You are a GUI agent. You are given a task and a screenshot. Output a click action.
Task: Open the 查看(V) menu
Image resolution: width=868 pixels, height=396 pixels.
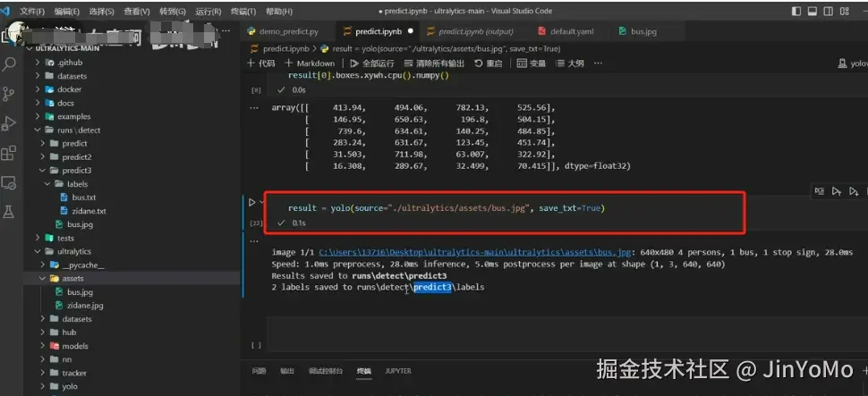pos(137,11)
